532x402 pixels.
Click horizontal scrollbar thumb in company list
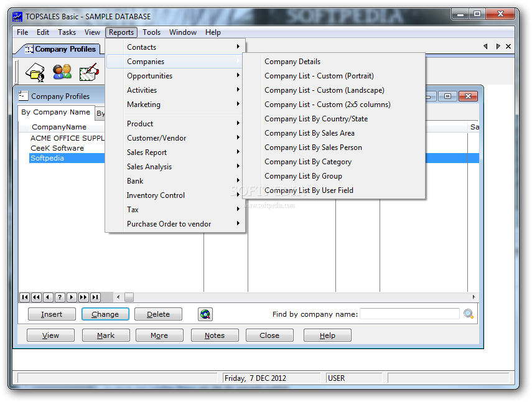coord(129,297)
